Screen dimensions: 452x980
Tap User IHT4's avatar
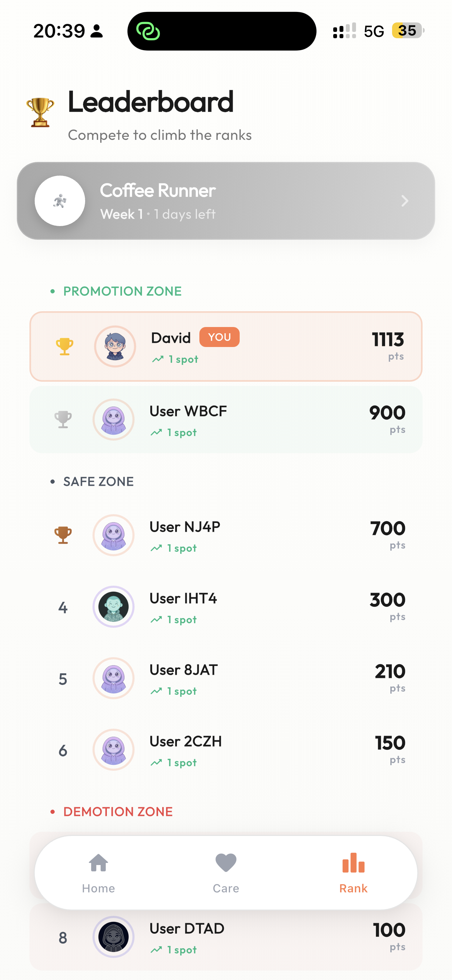click(x=114, y=607)
